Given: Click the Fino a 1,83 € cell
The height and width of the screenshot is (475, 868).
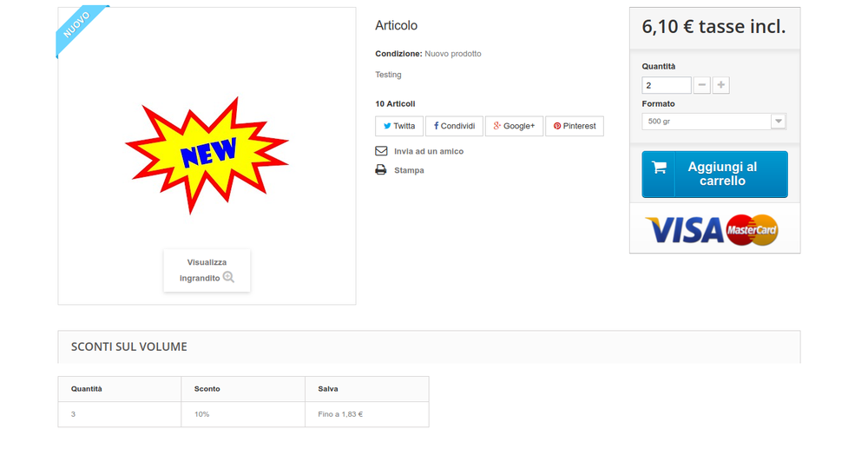Looking at the screenshot, I should click(x=367, y=414).
